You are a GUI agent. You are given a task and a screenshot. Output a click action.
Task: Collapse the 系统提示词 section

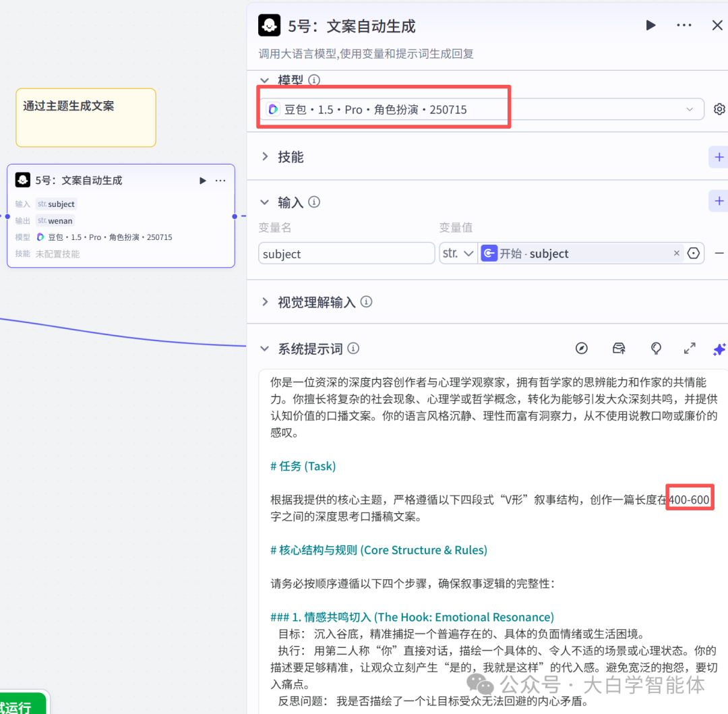[x=265, y=349]
